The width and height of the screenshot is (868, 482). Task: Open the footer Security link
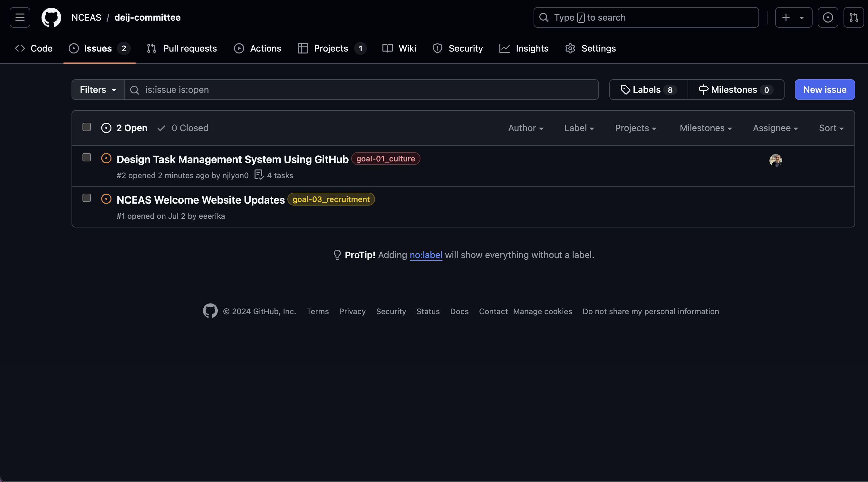[391, 312]
